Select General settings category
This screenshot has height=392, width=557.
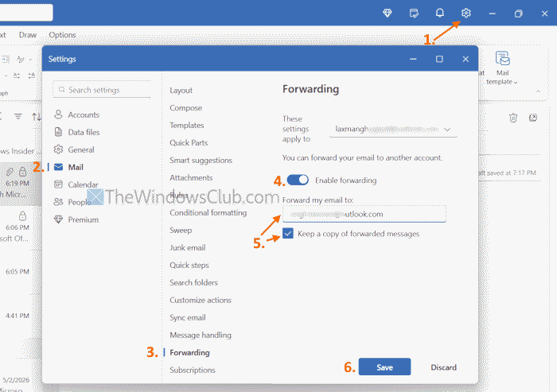click(81, 149)
